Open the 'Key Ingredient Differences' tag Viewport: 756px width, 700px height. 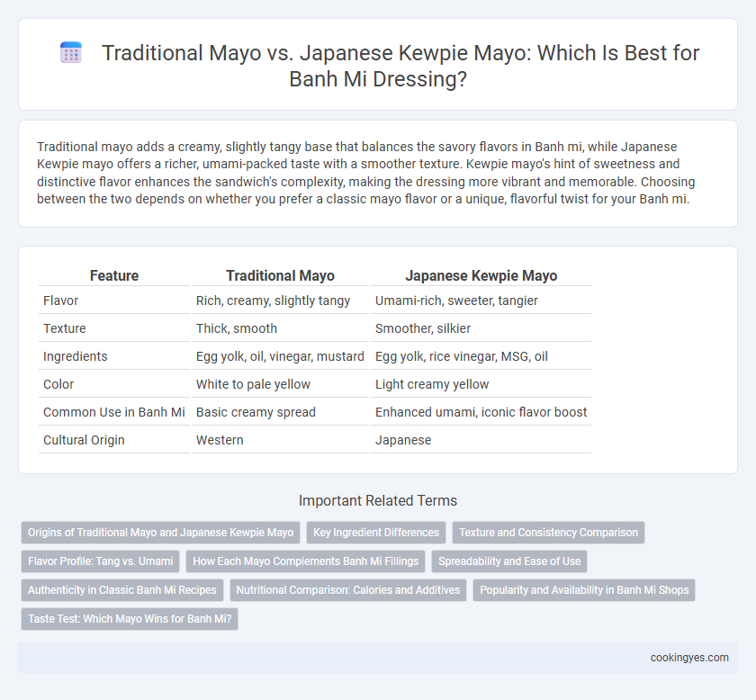point(376,533)
